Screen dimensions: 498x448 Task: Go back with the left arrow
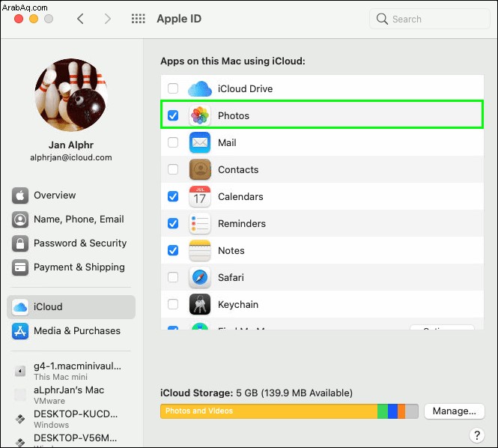80,19
